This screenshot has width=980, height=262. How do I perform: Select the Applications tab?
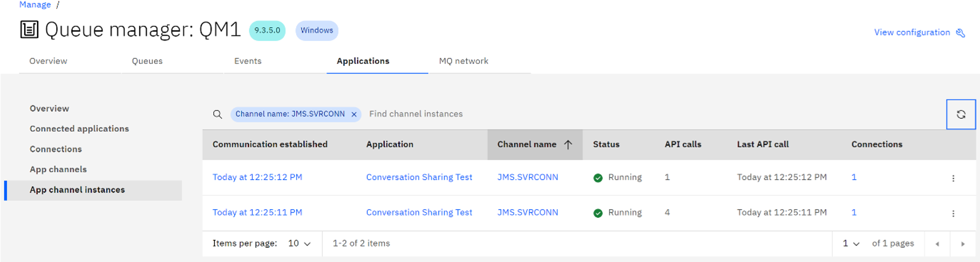pos(363,61)
